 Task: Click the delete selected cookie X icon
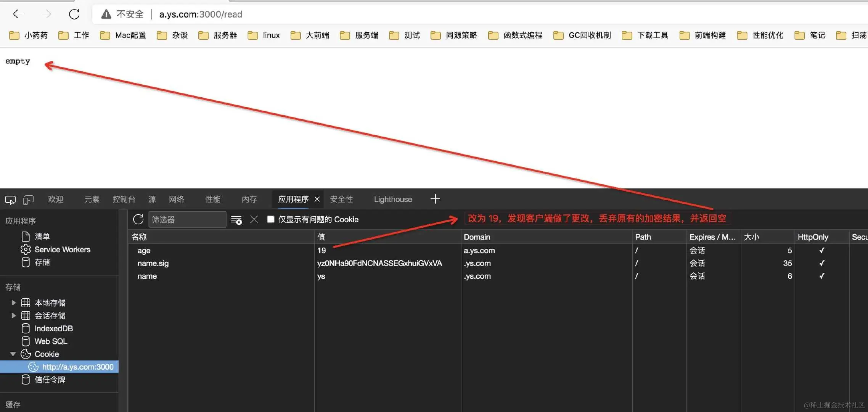[254, 219]
